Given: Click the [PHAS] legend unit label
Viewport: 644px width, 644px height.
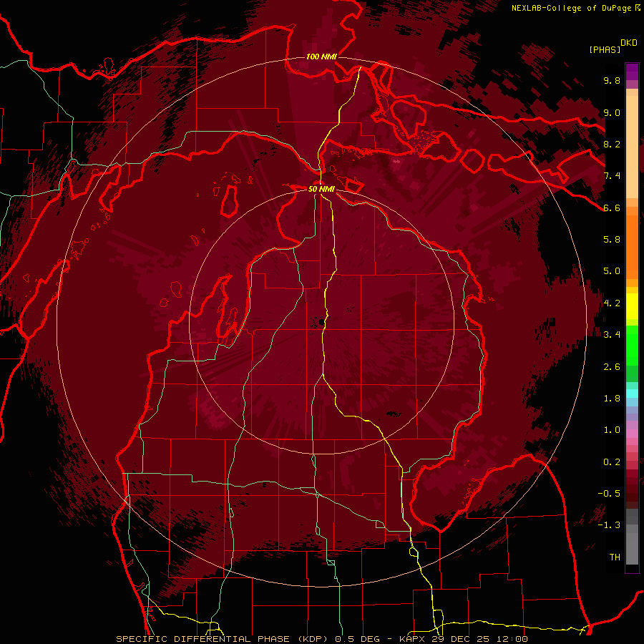Looking at the screenshot, I should coord(605,49).
